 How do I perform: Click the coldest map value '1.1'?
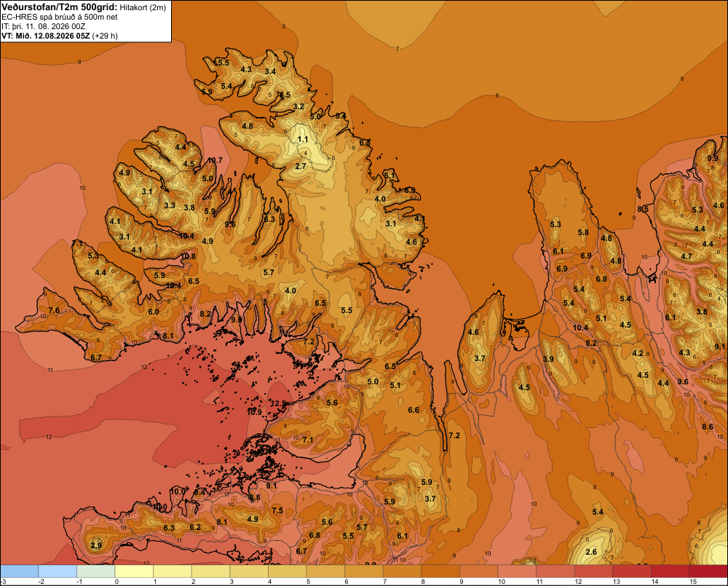pyautogui.click(x=303, y=139)
